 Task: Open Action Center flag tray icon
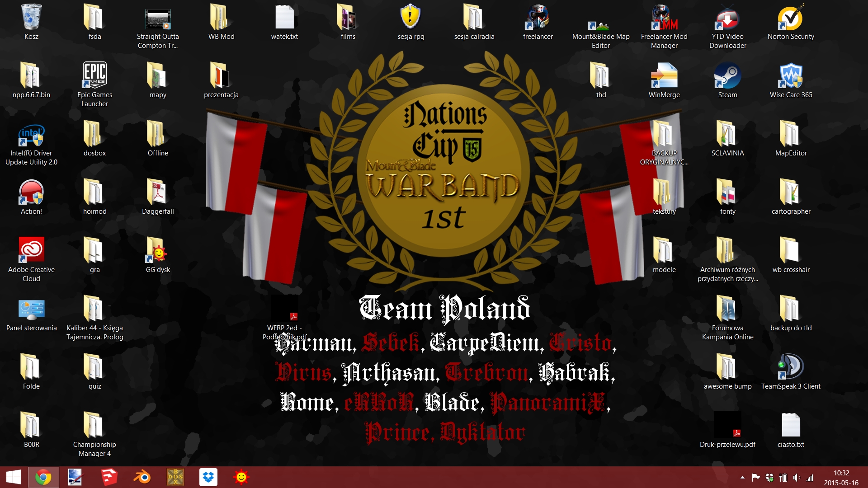pos(755,478)
